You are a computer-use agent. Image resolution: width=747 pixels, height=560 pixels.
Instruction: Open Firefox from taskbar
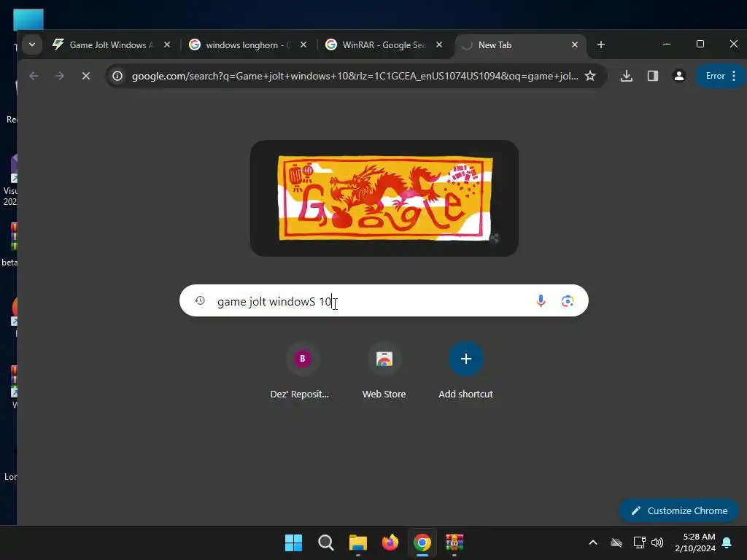pyautogui.click(x=390, y=542)
